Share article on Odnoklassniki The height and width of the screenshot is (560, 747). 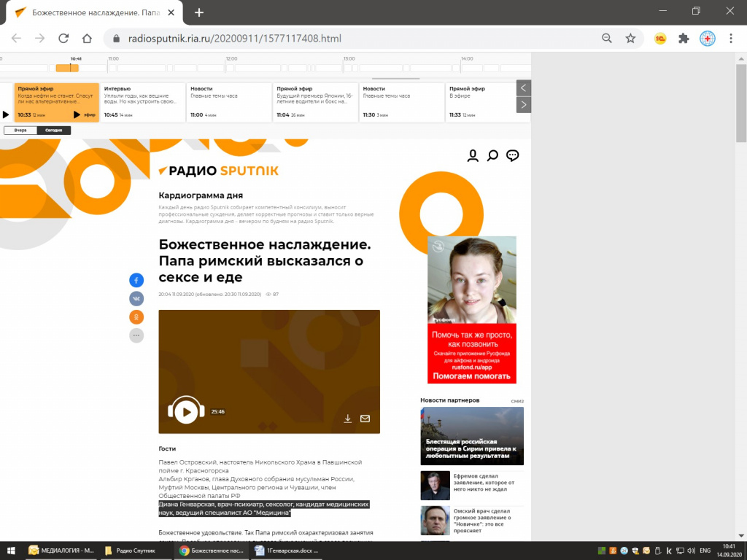point(136,317)
